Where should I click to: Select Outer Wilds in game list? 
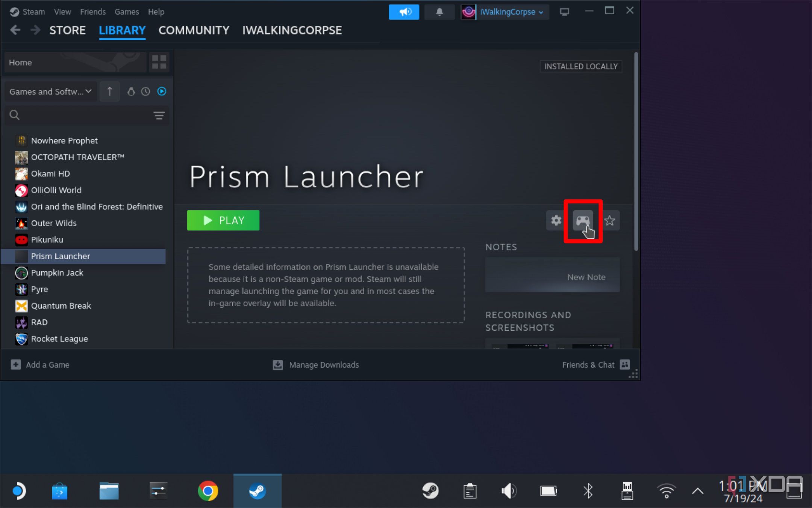[x=83, y=223]
